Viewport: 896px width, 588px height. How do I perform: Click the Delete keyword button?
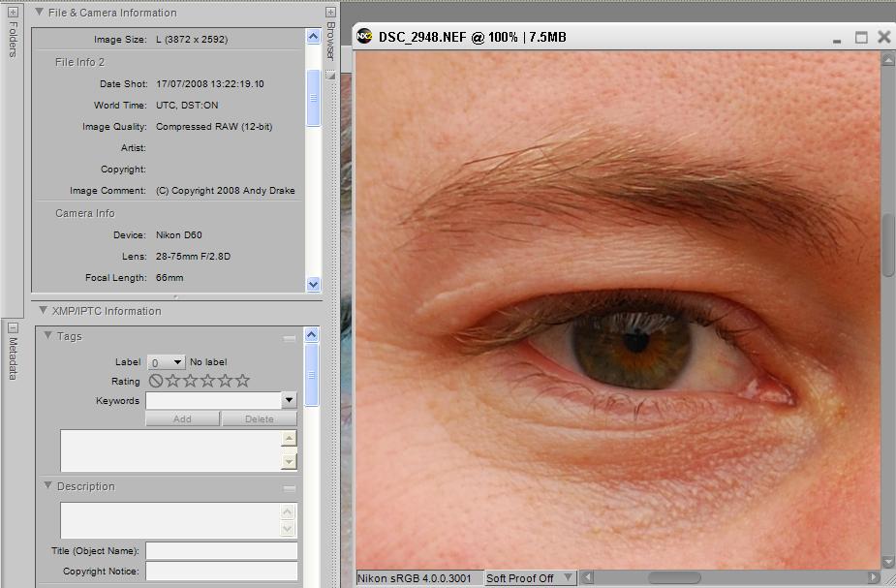point(259,418)
